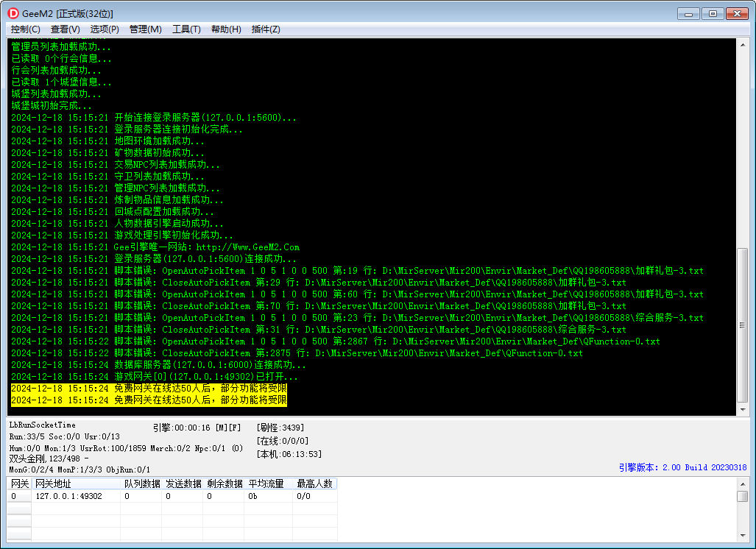Click the CloseAutoPickItem 第:2875 error line
Viewport: 756px width, 549px height.
(x=297, y=353)
